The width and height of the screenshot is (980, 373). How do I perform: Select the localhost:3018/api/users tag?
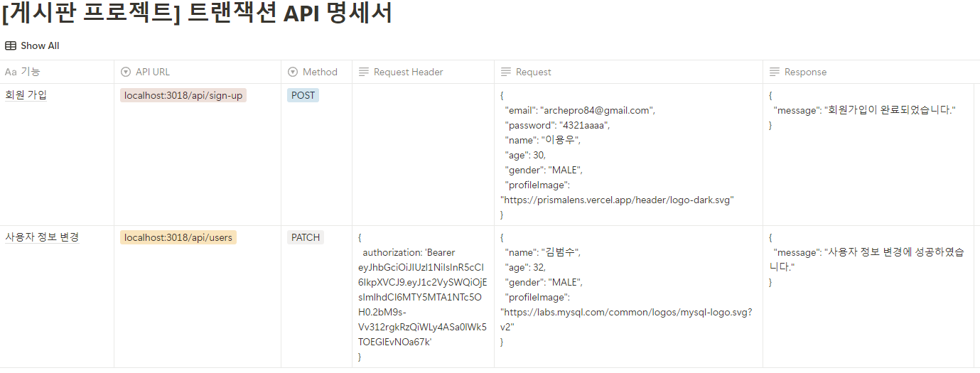[x=178, y=237]
